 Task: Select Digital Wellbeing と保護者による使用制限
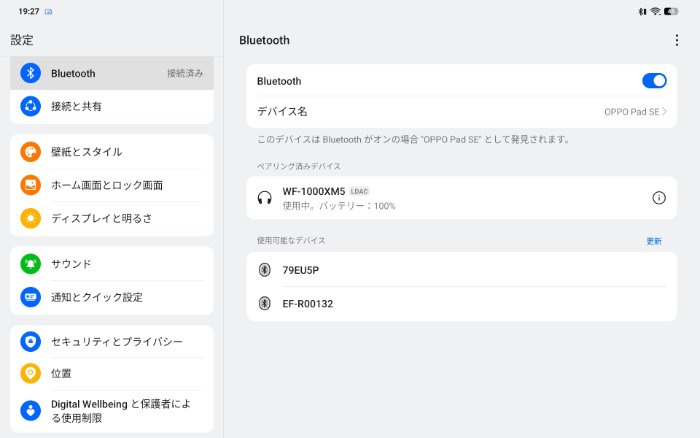(120, 410)
